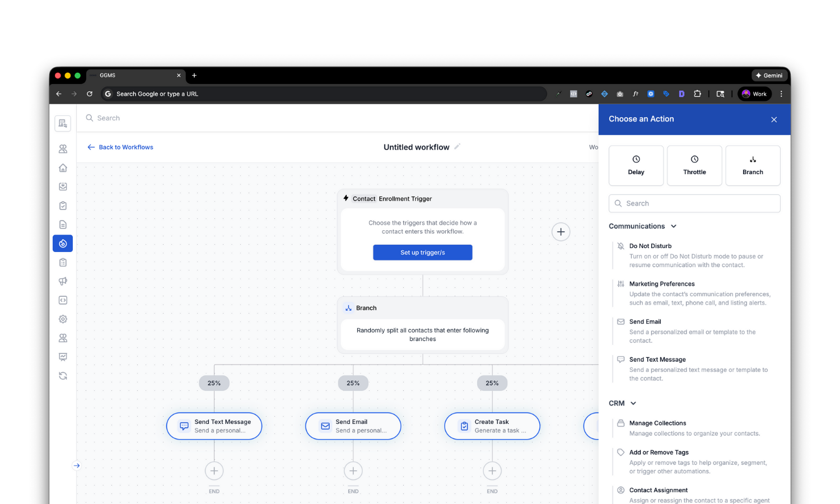Click plus button beside the trigger card

(x=561, y=232)
